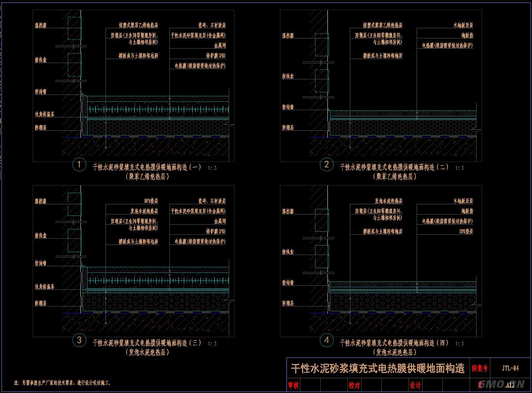This screenshot has width=532, height=393.
Task: Select 木地板面层 text in detail 2
Action: [x=463, y=25]
